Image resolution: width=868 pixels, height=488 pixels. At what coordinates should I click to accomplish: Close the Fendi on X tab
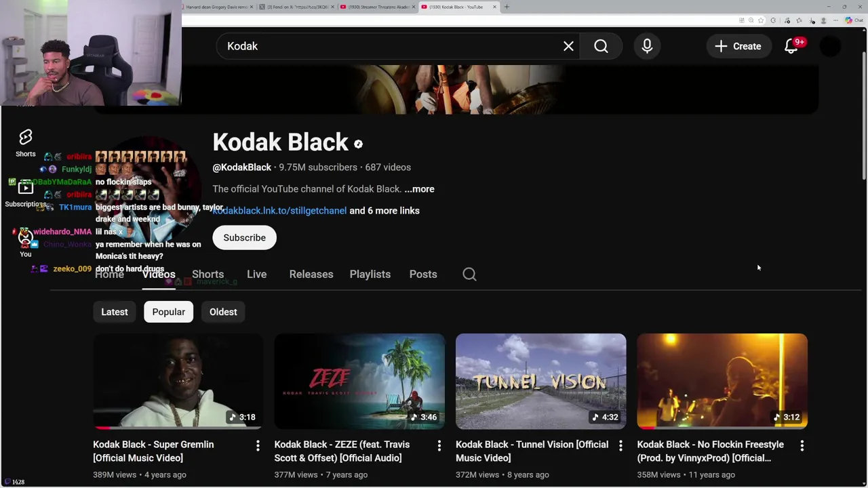332,7
